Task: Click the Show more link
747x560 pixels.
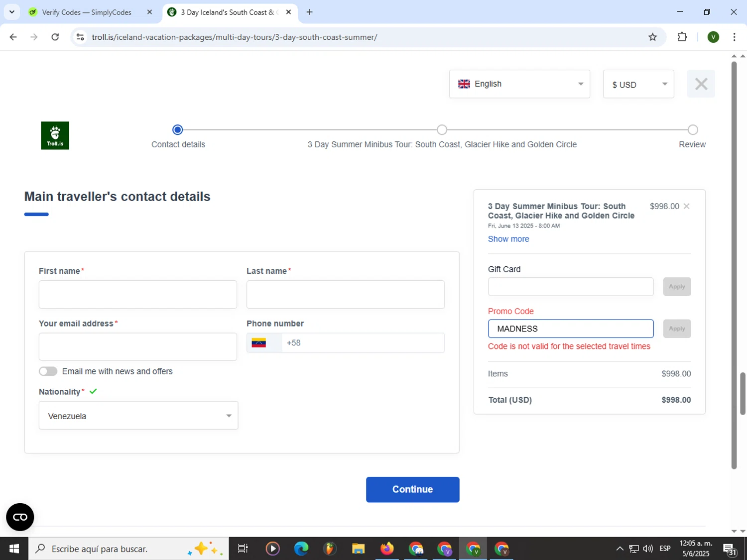Action: point(508,239)
